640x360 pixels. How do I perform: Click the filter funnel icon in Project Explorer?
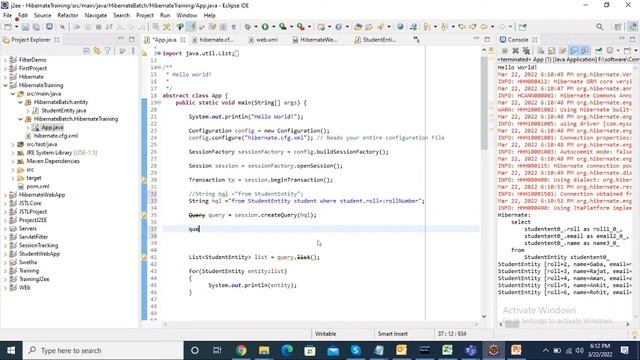[x=108, y=51]
